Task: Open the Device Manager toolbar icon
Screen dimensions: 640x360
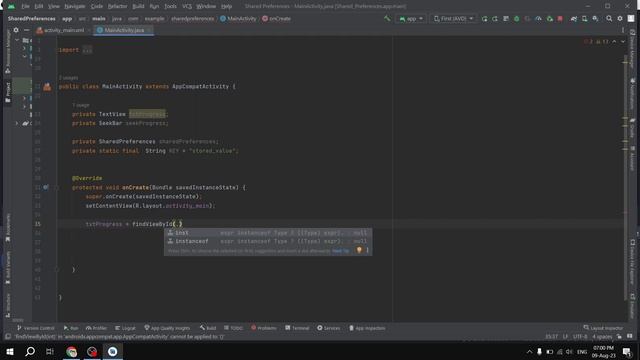Action: tap(584, 19)
